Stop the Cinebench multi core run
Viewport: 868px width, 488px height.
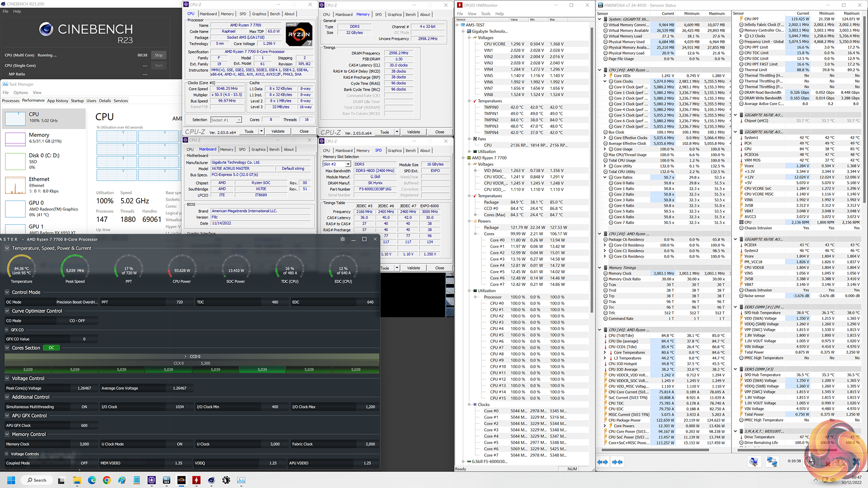click(x=158, y=55)
